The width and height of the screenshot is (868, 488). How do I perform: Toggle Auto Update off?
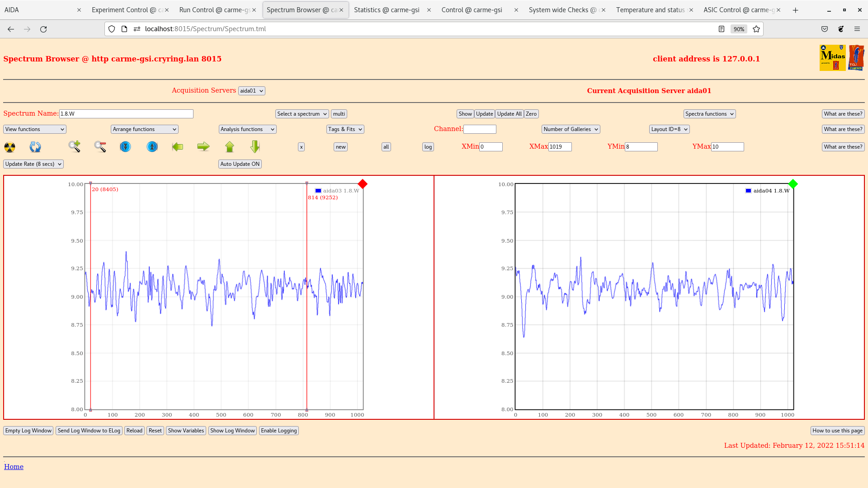[x=240, y=164]
